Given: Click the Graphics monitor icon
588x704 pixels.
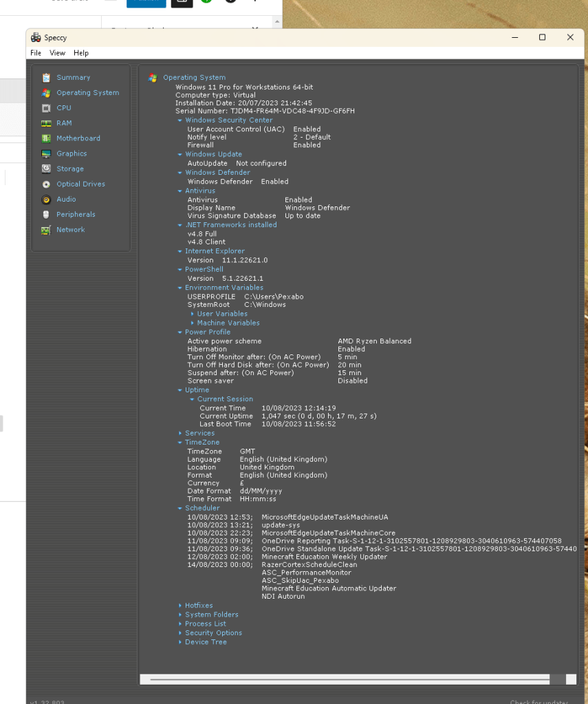Looking at the screenshot, I should point(46,154).
